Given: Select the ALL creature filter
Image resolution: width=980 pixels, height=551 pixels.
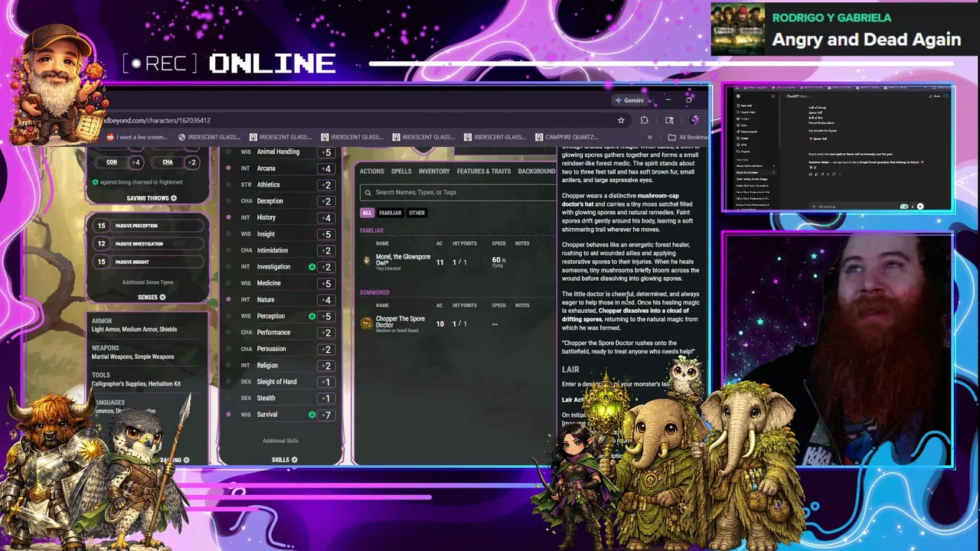Looking at the screenshot, I should pyautogui.click(x=367, y=213).
